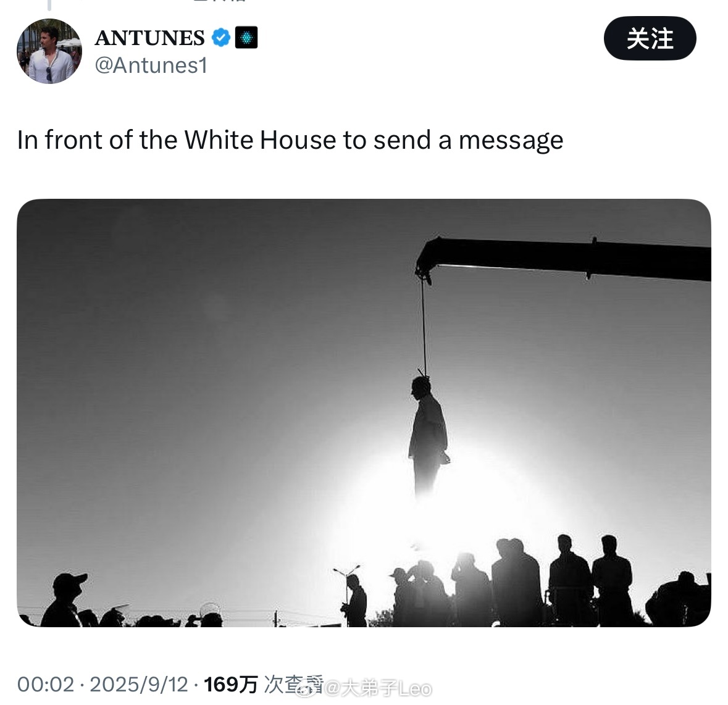The height and width of the screenshot is (705, 728).
Task: Open the ANTUNES display name link
Action: pos(149,38)
